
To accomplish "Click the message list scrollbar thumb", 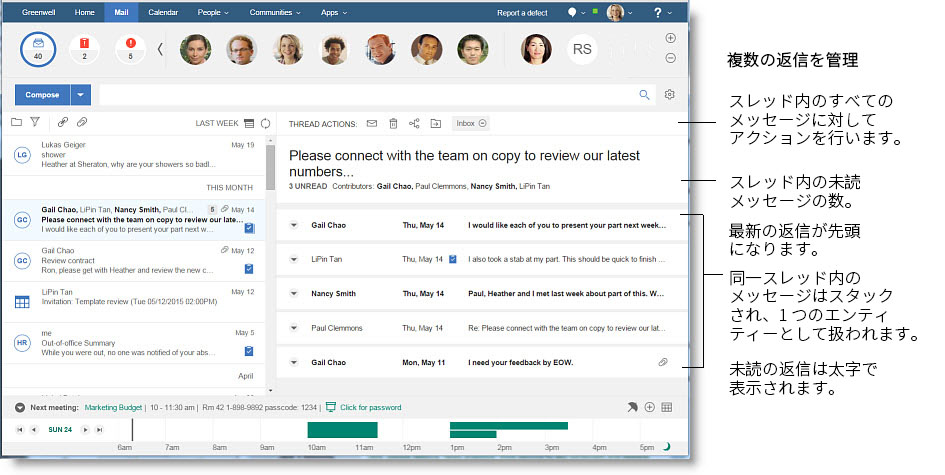I will tap(271, 167).
